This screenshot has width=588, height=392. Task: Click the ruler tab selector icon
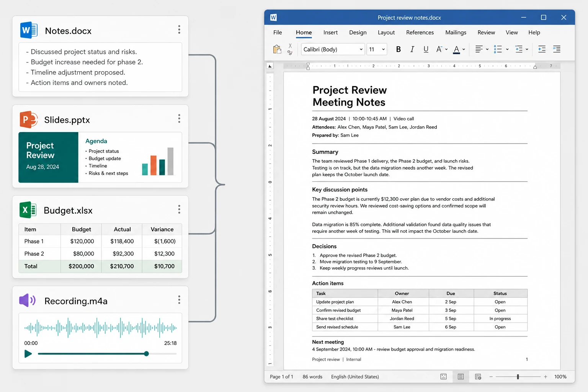click(270, 66)
